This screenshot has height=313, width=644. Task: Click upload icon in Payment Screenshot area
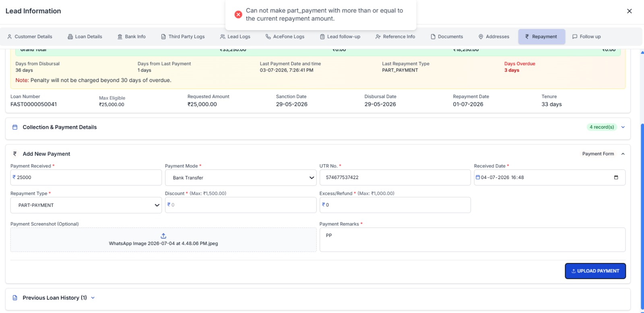pos(163,236)
